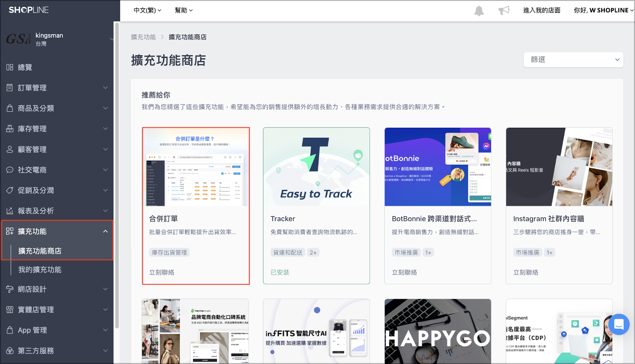Expand the 訂單管理 menu chevron
635x364 pixels.
pos(106,88)
